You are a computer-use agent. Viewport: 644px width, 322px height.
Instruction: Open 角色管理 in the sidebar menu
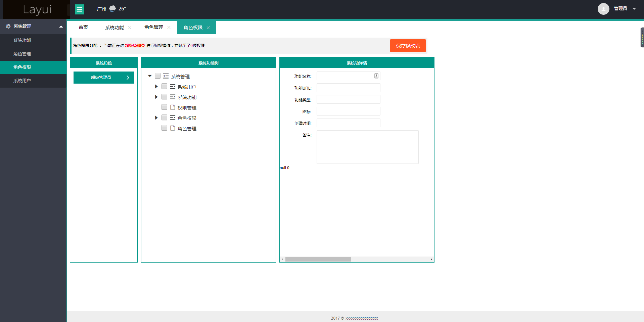33,54
